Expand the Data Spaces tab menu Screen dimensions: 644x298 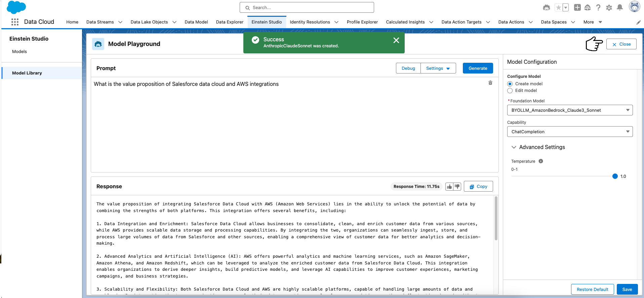pos(573,22)
